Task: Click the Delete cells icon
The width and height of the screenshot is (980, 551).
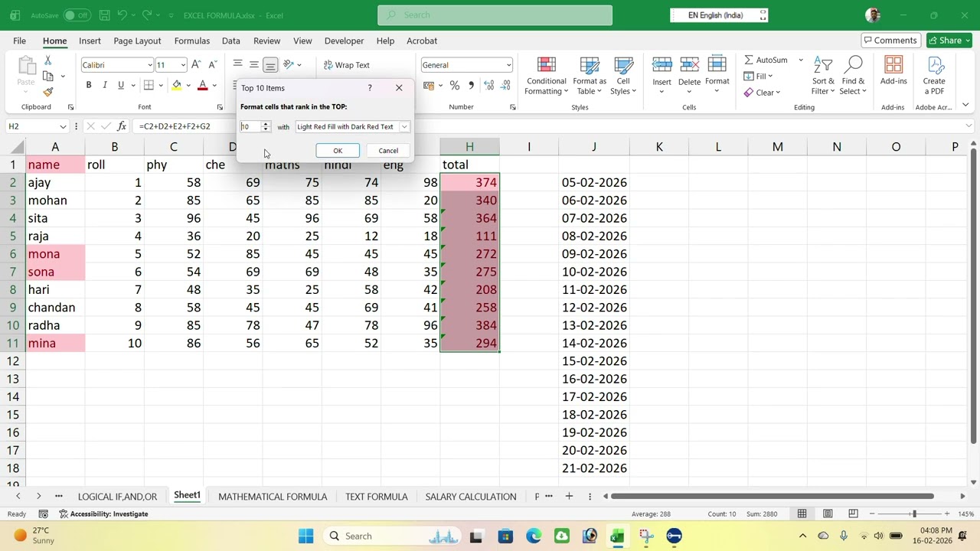Action: pyautogui.click(x=689, y=66)
